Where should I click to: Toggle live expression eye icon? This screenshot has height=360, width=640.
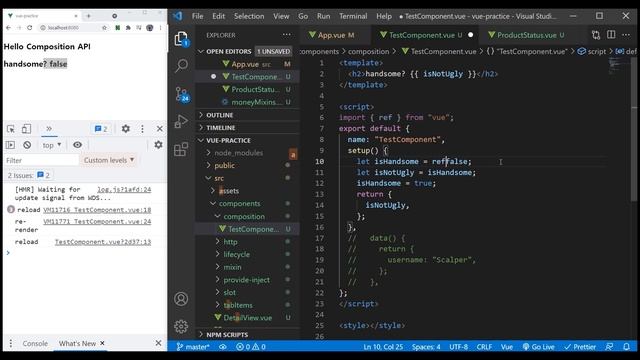click(78, 145)
